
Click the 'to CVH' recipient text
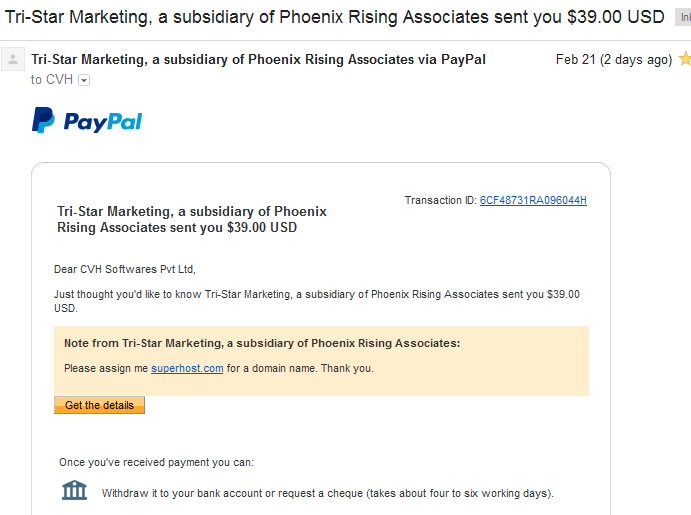click(x=52, y=80)
